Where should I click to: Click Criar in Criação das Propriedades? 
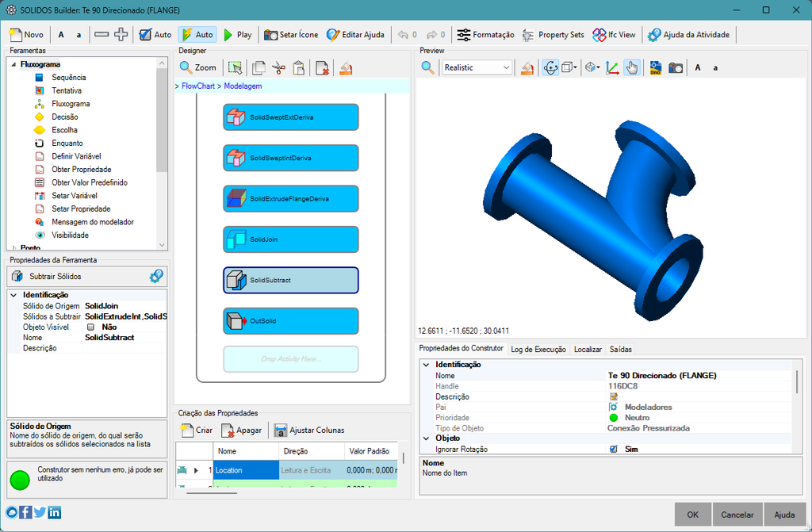click(x=197, y=430)
